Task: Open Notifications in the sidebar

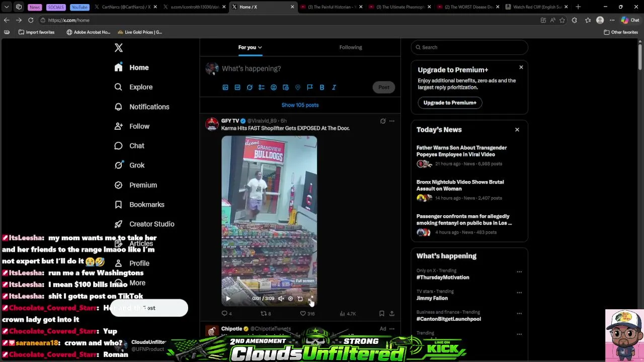Action: point(142,107)
